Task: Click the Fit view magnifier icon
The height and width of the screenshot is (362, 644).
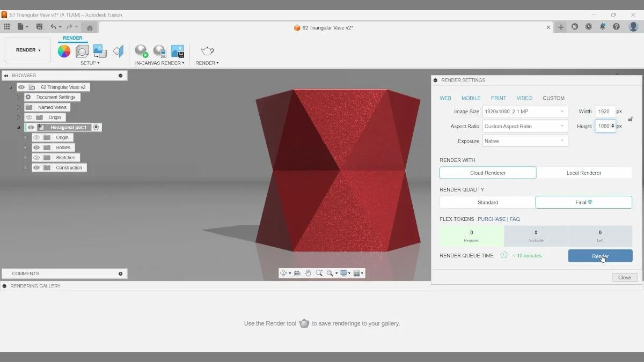Action: (x=330, y=274)
